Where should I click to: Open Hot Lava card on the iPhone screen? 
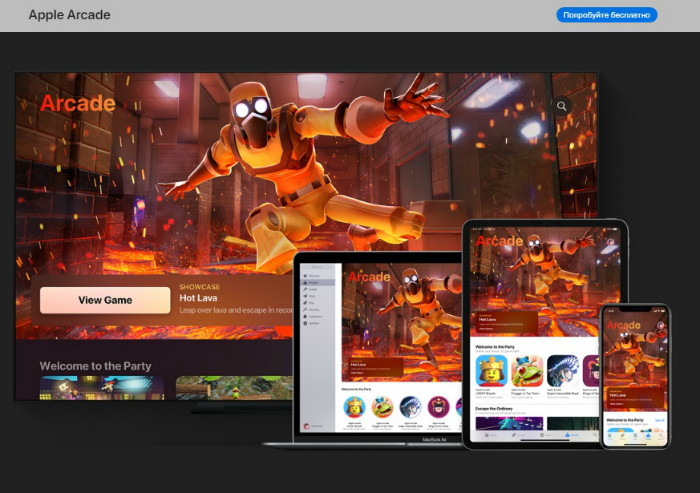(x=636, y=397)
